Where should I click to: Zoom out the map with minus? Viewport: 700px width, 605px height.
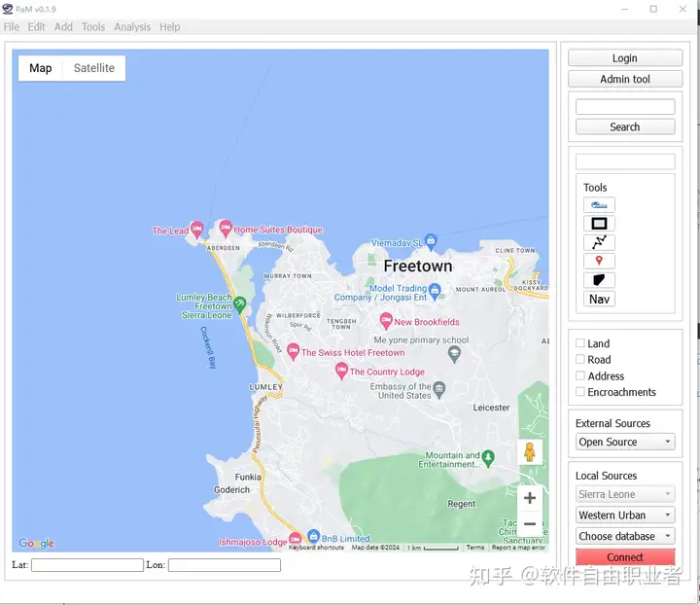[530, 523]
